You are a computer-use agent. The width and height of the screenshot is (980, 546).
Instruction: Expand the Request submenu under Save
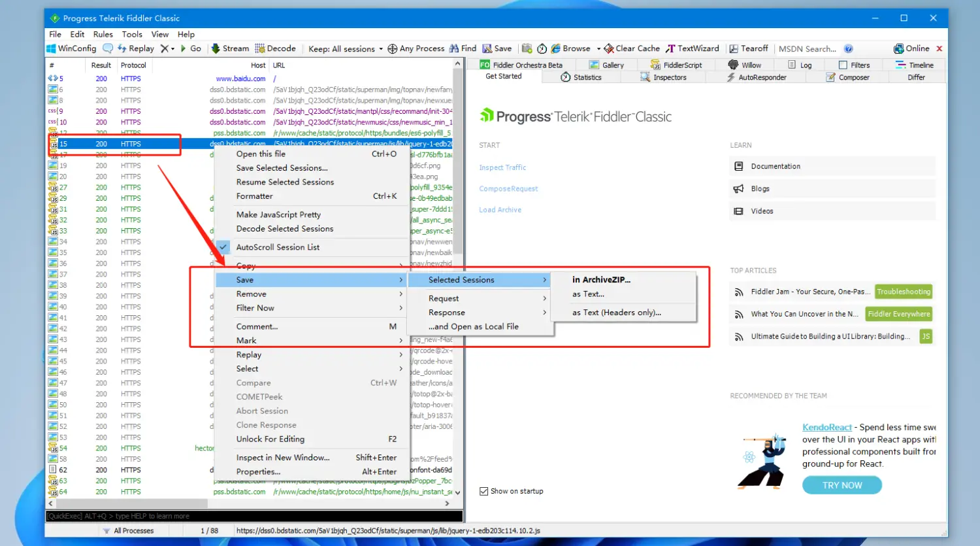click(x=481, y=298)
